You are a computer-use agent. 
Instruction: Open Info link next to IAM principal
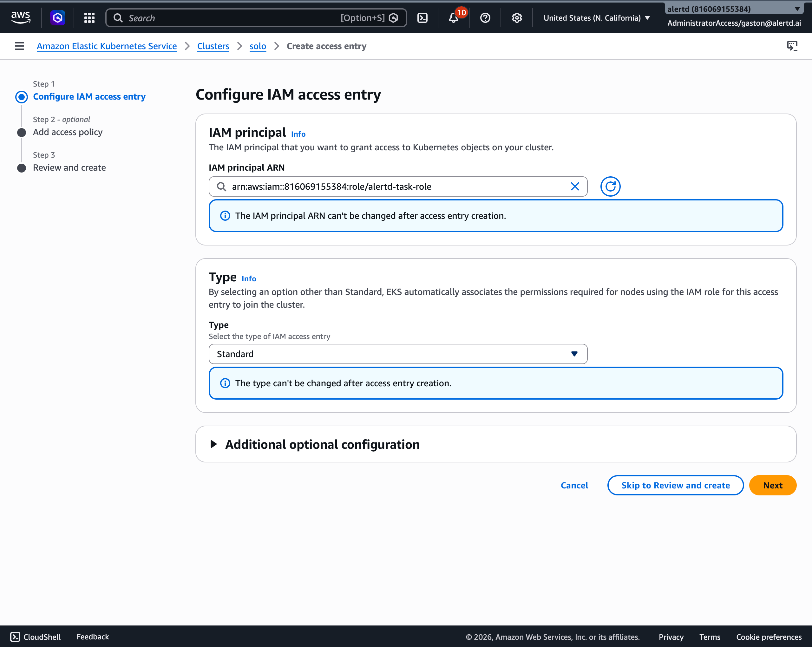[x=298, y=134]
